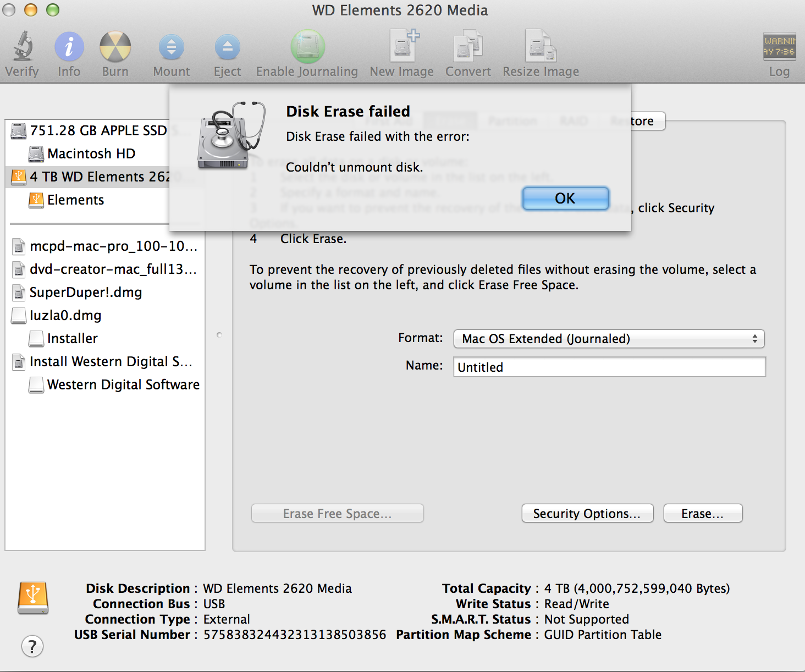Click the green zoom window button
Viewport: 805px width, 672px height.
pos(53,10)
